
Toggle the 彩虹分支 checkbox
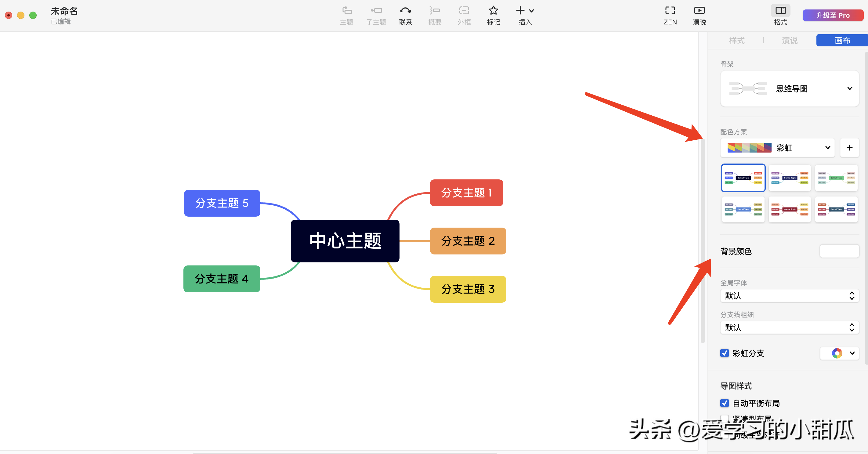click(x=725, y=353)
